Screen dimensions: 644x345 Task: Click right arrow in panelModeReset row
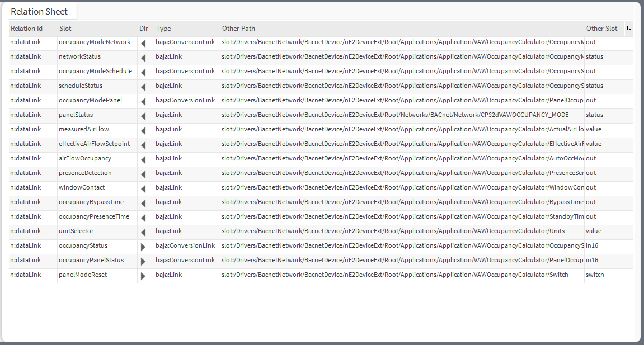tap(143, 276)
